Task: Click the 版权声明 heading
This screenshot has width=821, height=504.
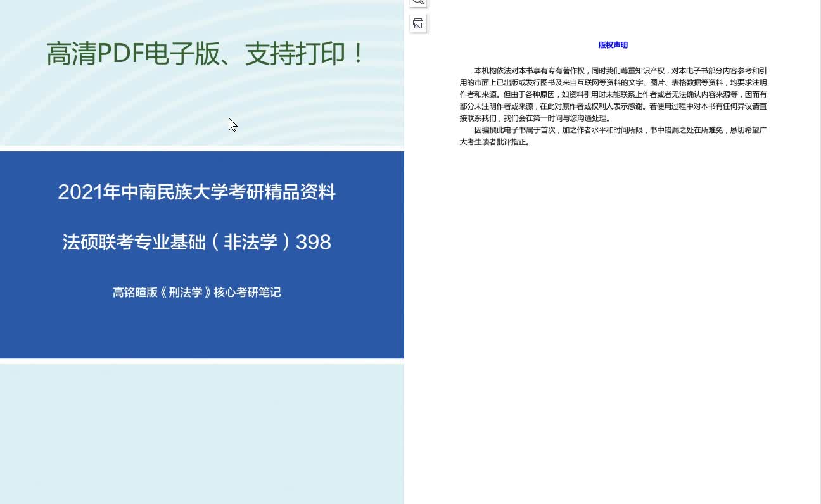Action: 613,46
